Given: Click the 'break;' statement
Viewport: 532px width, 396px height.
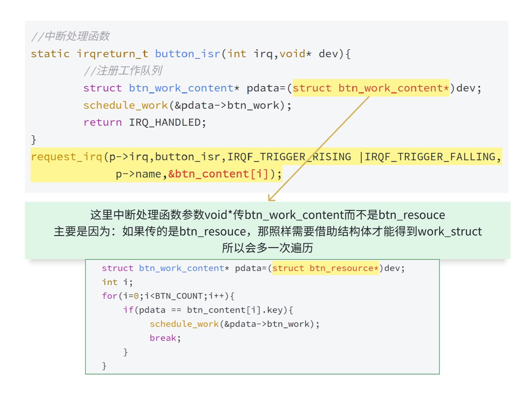Looking at the screenshot, I should click(165, 338).
